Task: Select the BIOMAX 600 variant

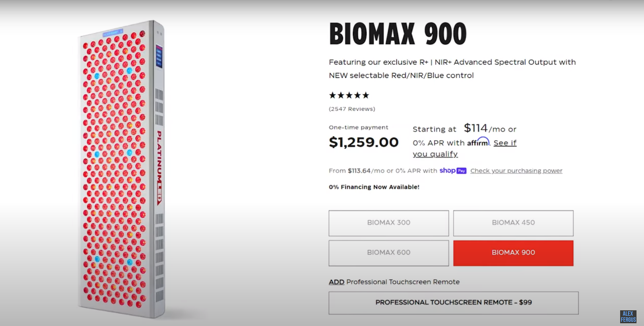Action: (388, 253)
